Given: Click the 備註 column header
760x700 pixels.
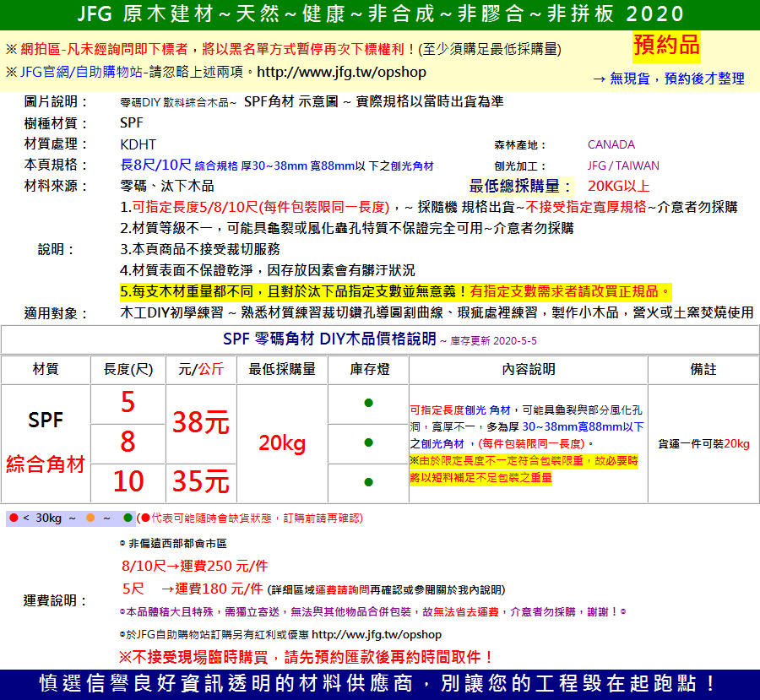Looking at the screenshot, I should pyautogui.click(x=703, y=369).
